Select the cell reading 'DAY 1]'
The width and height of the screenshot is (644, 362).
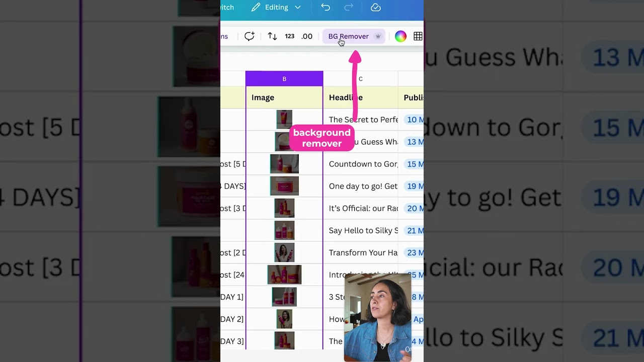click(x=233, y=297)
